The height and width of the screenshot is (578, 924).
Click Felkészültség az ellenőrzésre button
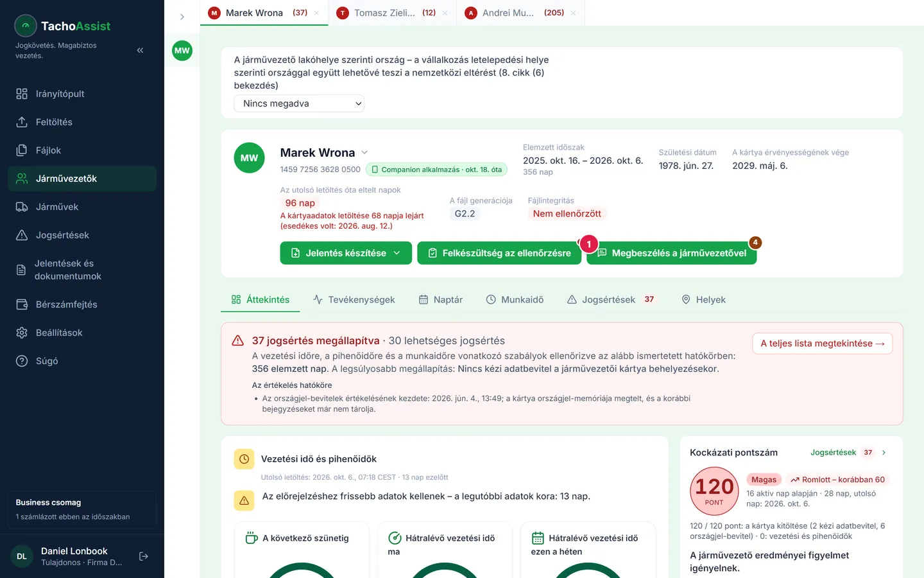(x=499, y=253)
